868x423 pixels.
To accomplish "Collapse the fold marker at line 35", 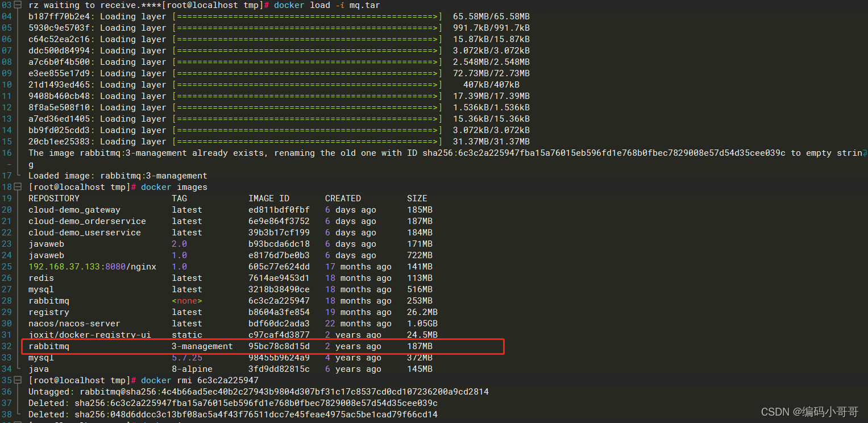I will point(17,380).
